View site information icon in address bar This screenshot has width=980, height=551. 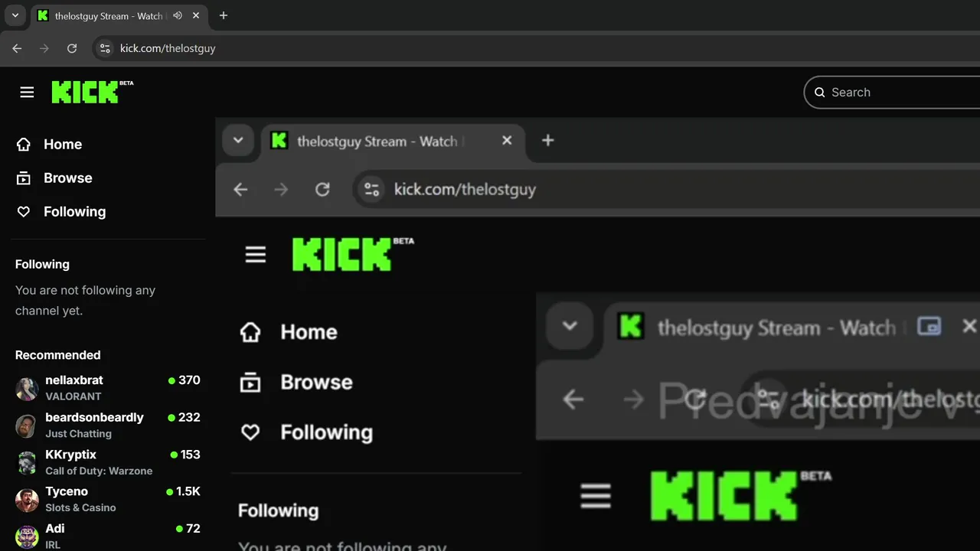click(x=106, y=48)
